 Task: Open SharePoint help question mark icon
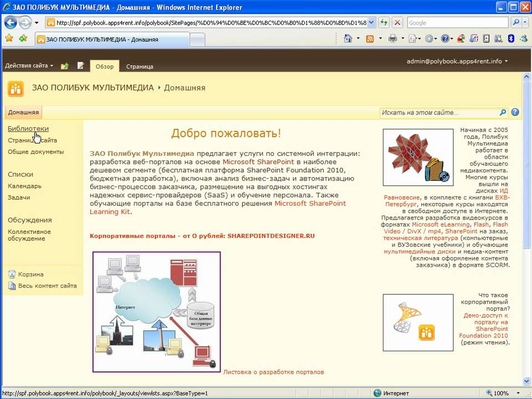[x=515, y=112]
